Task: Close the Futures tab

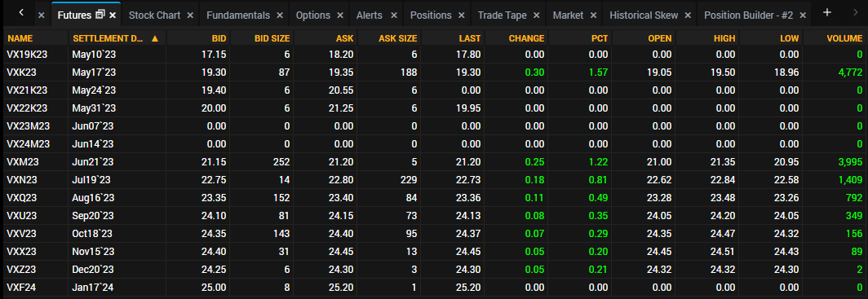Action: click(113, 15)
